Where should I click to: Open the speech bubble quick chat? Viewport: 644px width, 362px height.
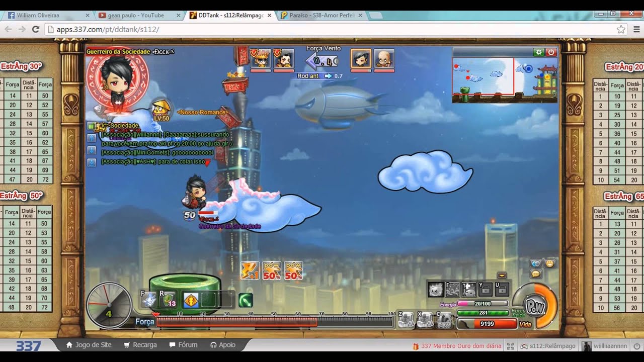click(x=536, y=274)
